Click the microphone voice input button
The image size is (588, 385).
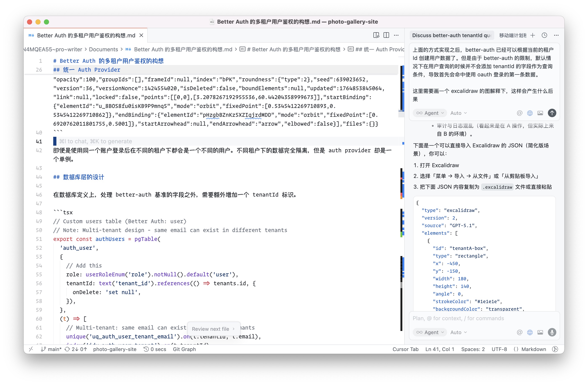click(x=552, y=332)
